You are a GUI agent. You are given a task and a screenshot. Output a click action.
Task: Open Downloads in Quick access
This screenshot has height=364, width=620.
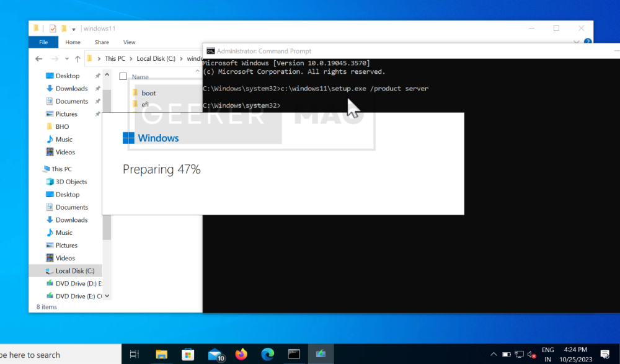[71, 88]
